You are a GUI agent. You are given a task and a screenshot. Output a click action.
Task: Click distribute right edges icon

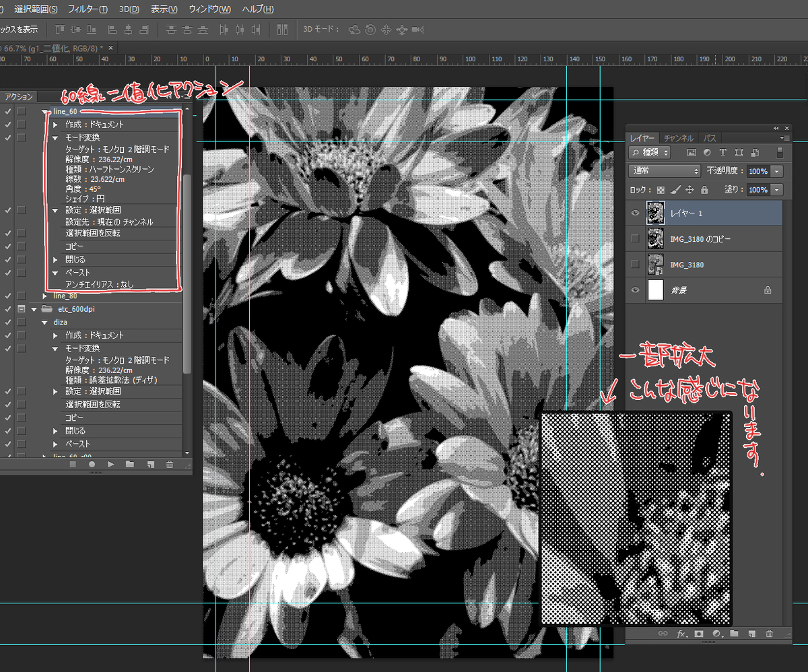pyautogui.click(x=257, y=30)
